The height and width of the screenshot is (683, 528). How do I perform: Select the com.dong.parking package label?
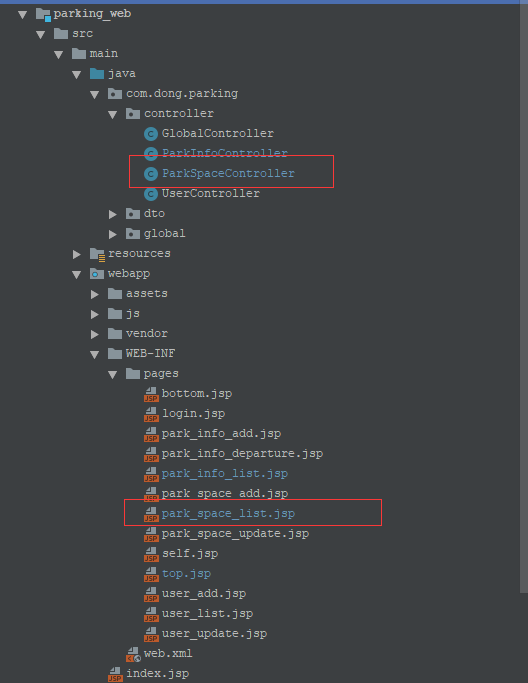[x=182, y=94]
